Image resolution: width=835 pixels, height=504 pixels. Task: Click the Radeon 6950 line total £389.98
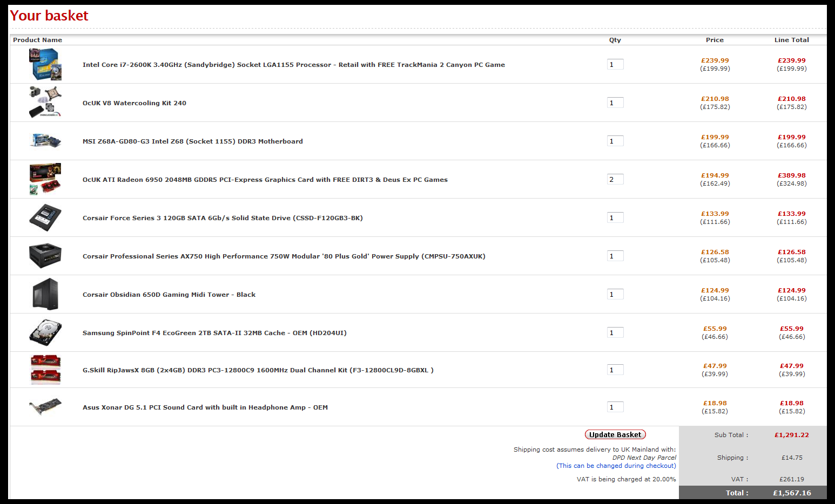(x=792, y=175)
